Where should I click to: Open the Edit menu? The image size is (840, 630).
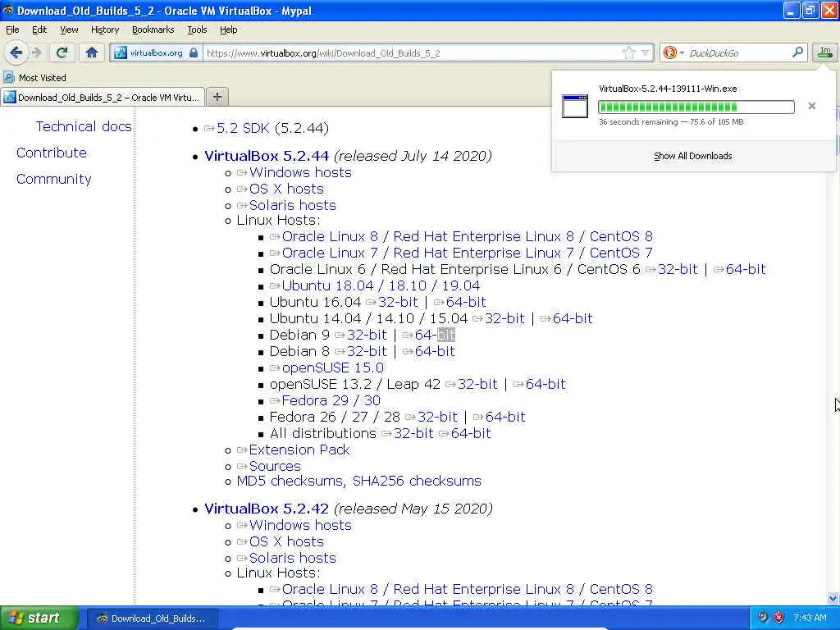tap(39, 30)
